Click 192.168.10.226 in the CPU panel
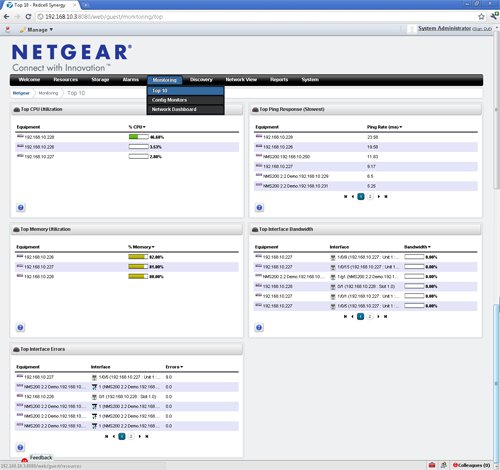This screenshot has width=500, height=470. [39, 147]
